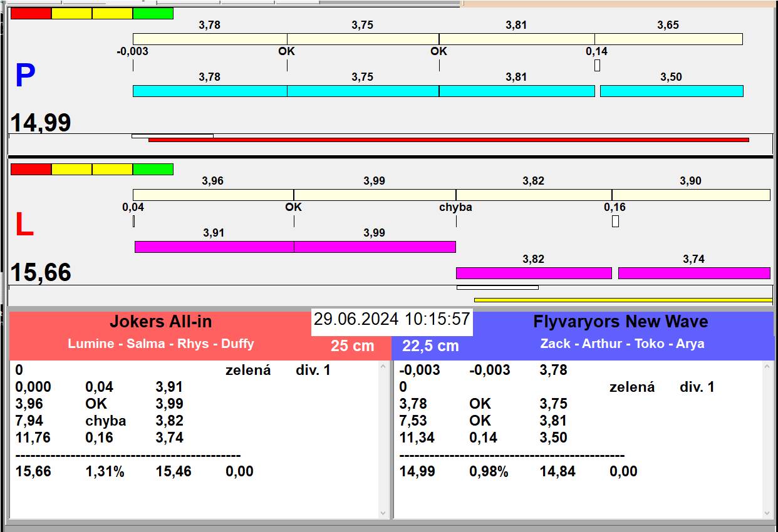Click the blue lane letter P
This screenshot has width=778, height=532.
tap(25, 76)
